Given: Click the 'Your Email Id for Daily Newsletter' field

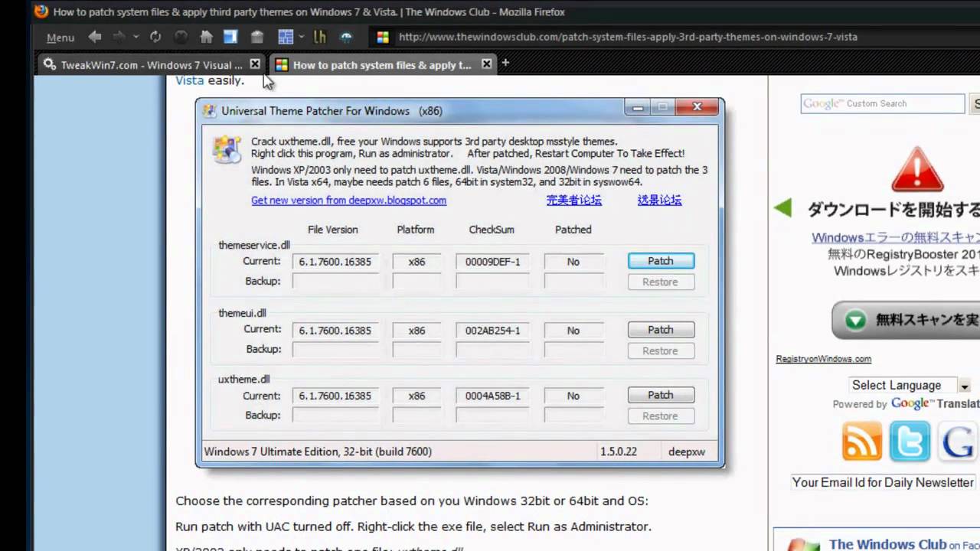Looking at the screenshot, I should coord(884,482).
